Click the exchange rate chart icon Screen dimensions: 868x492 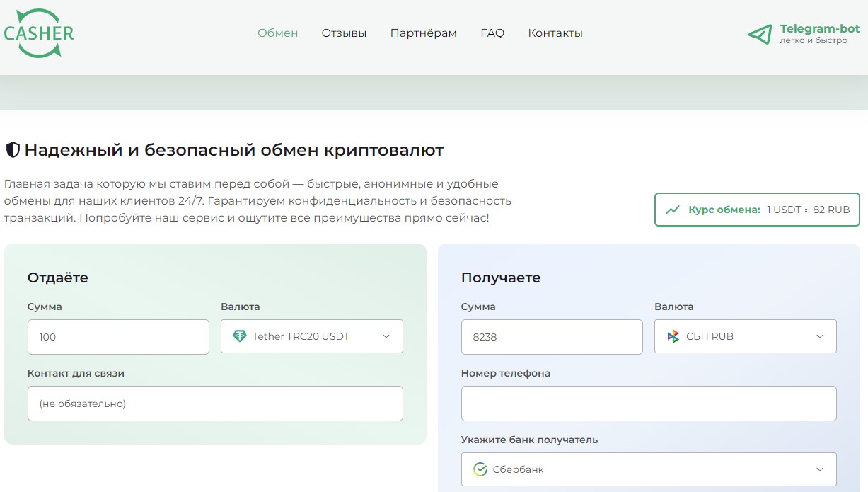673,210
